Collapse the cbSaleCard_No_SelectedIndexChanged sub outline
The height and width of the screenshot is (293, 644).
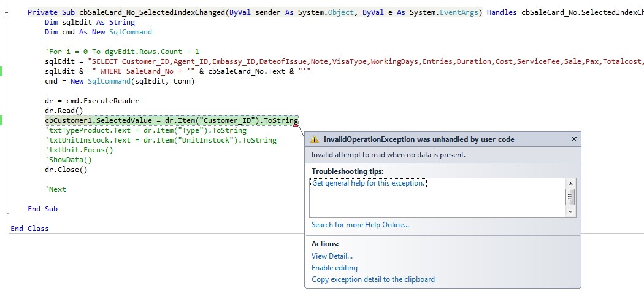pyautogui.click(x=6, y=12)
